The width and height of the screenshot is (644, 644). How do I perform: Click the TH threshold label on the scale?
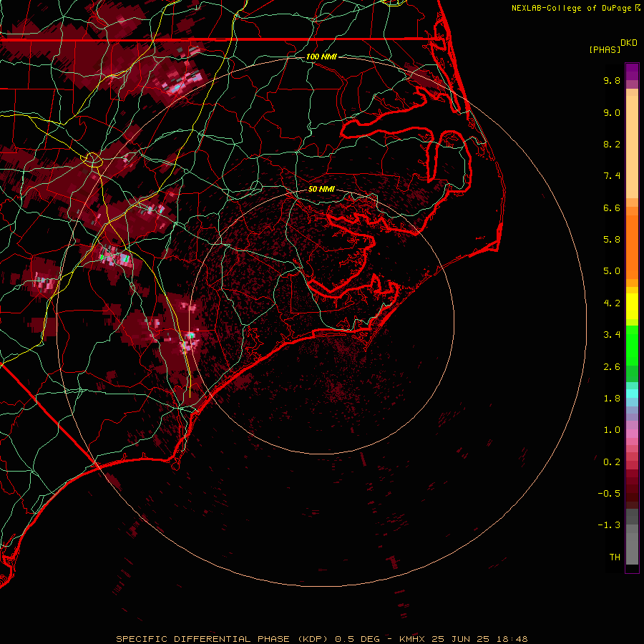615,557
